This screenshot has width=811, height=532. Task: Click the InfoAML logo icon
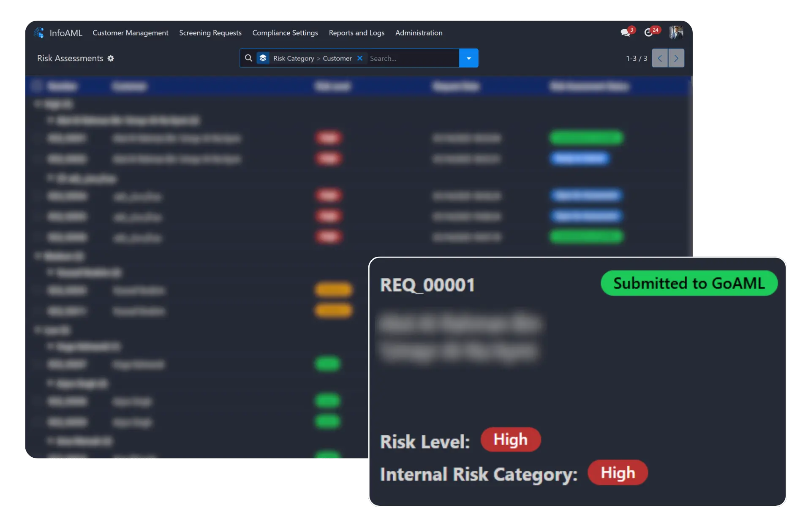pos(39,33)
